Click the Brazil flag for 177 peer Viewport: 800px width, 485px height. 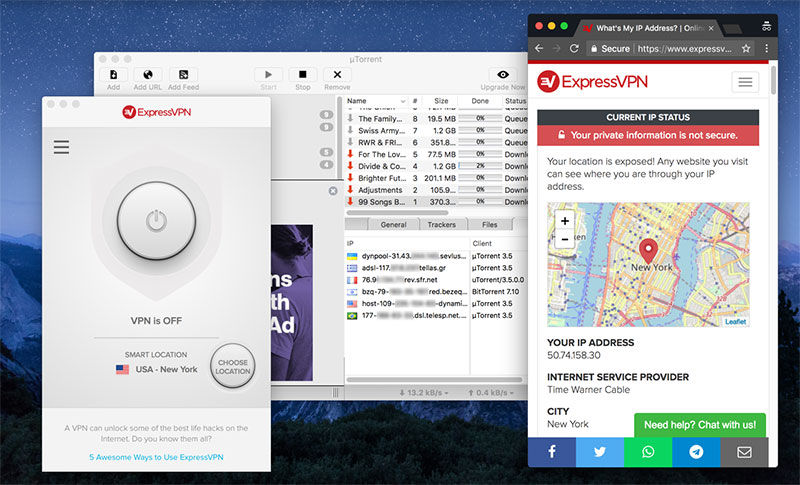pyautogui.click(x=352, y=316)
